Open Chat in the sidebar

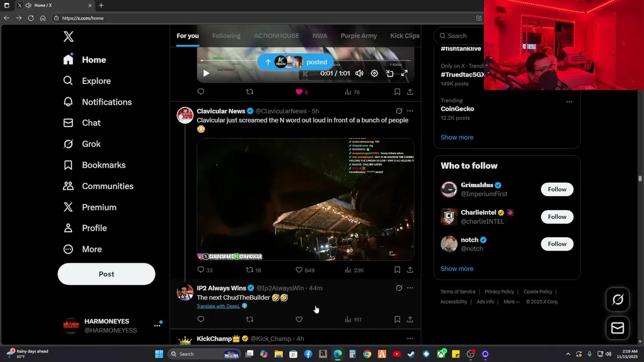click(82, 123)
